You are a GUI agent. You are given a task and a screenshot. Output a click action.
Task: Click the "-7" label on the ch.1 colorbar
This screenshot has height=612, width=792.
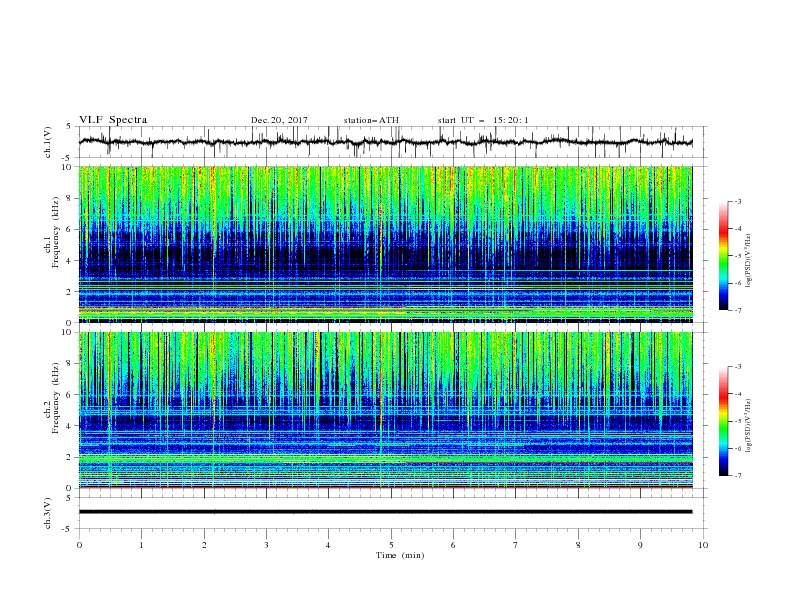click(737, 310)
